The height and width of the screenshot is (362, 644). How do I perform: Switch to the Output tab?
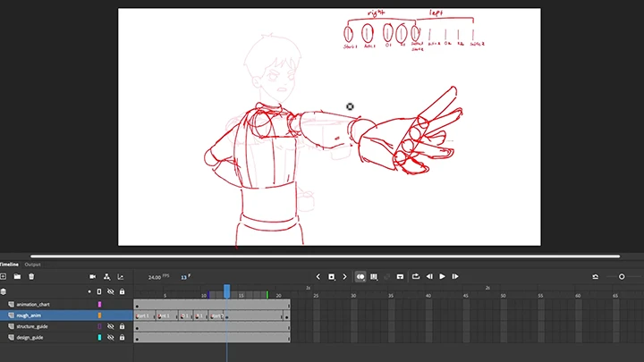pos(32,265)
